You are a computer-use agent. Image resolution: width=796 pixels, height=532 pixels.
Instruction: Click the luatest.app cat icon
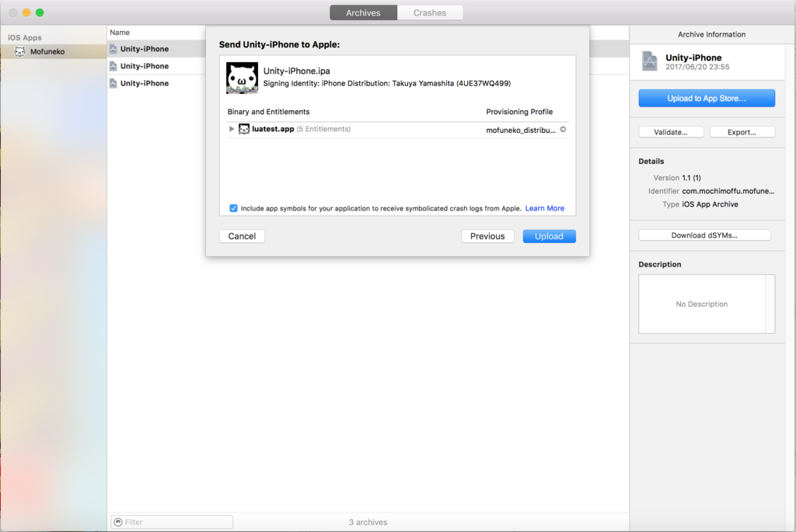[x=244, y=130]
